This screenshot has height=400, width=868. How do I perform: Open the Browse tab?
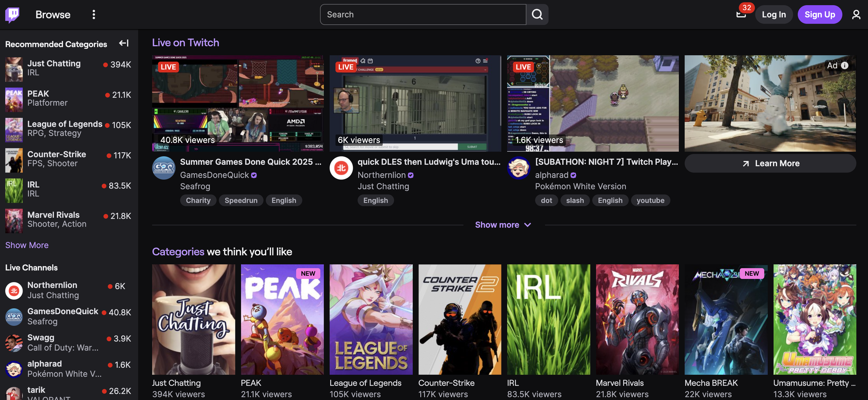click(x=53, y=15)
